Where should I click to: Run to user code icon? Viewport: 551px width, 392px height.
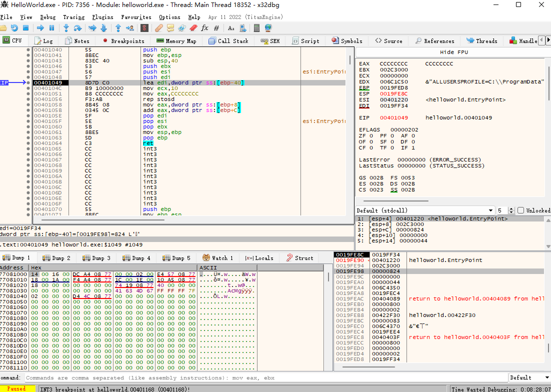[129, 28]
